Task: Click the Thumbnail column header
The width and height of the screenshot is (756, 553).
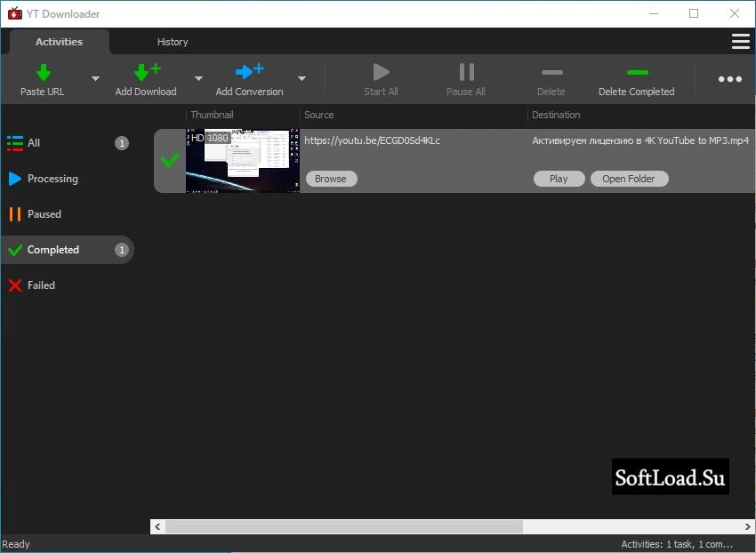Action: pyautogui.click(x=213, y=115)
